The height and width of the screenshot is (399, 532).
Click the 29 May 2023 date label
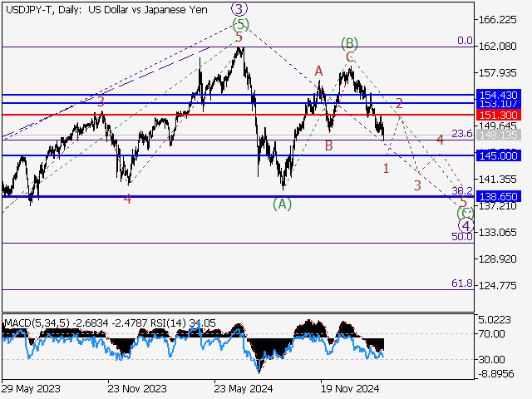pyautogui.click(x=31, y=388)
